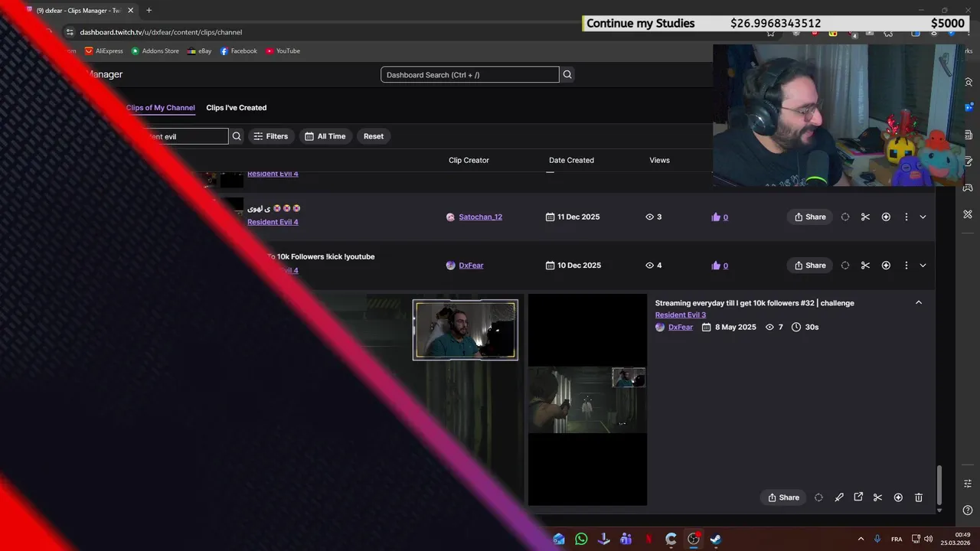Open DxFear creator link in 10 Dec row

click(x=471, y=266)
